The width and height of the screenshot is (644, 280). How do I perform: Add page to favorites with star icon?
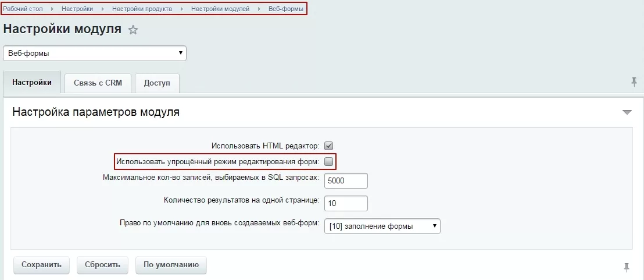[x=133, y=30]
